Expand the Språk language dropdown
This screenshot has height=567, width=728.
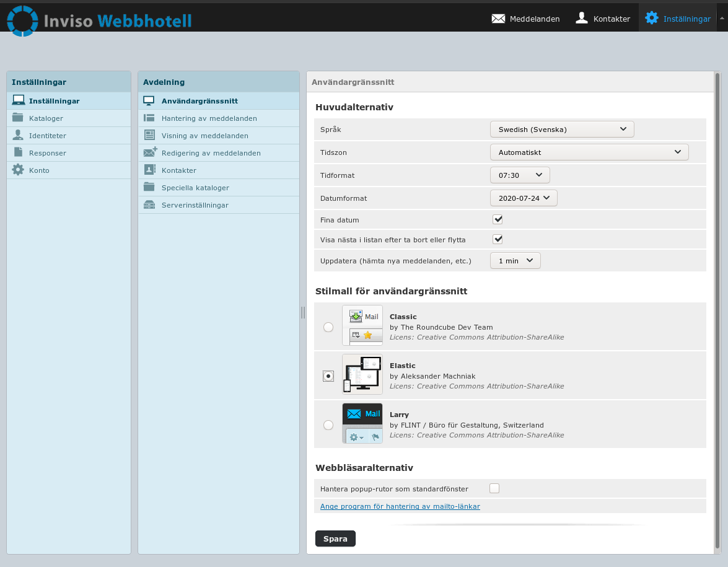coord(562,129)
